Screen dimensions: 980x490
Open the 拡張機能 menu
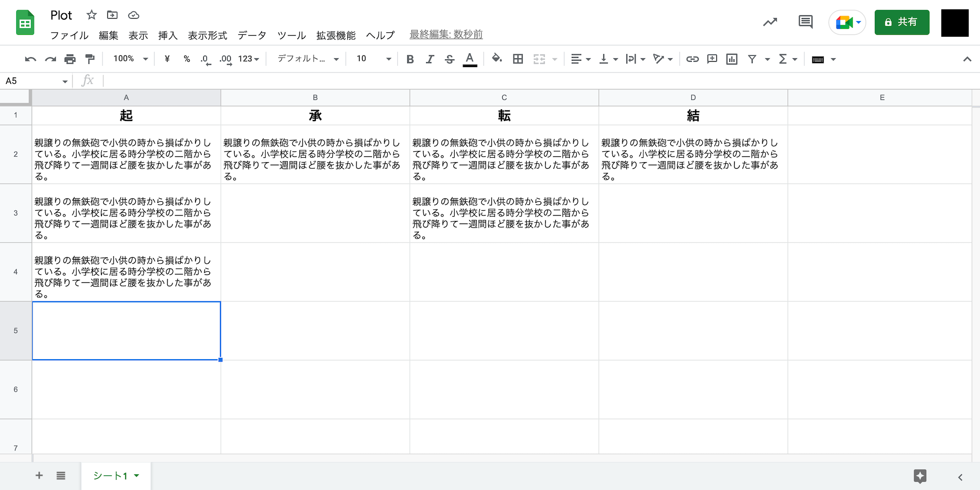[336, 35]
